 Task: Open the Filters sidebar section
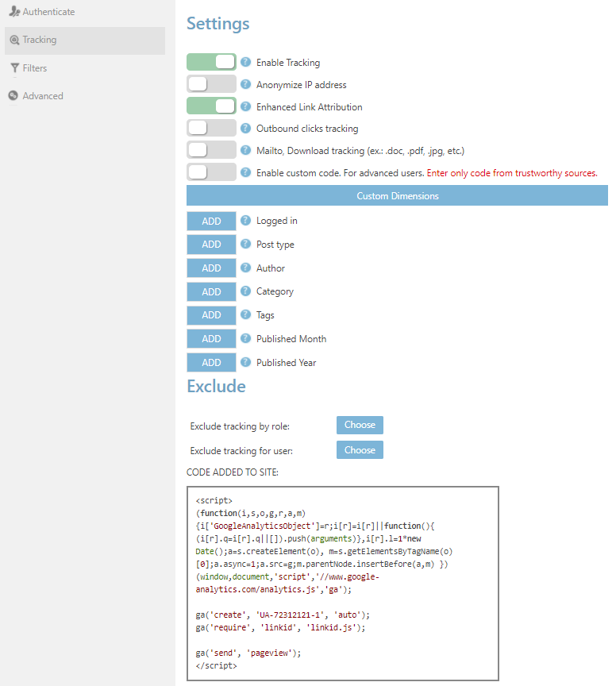(29, 67)
